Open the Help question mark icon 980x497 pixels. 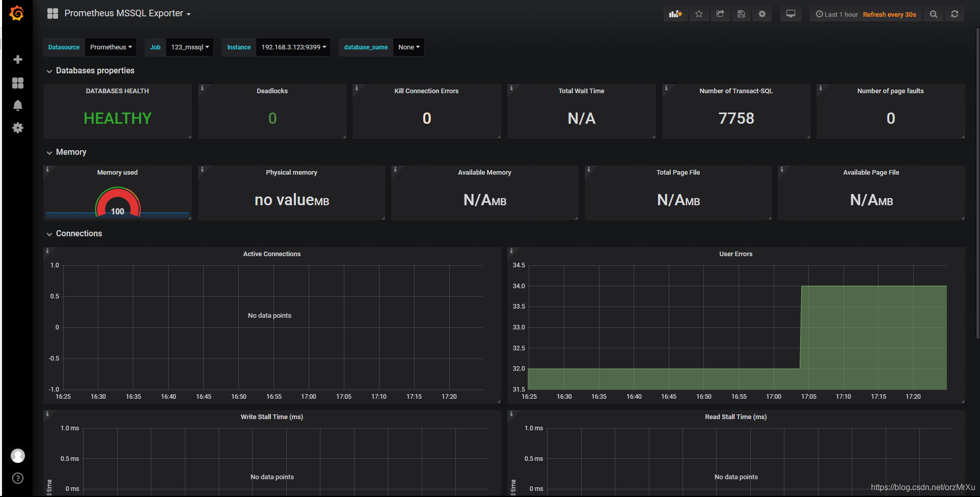(x=18, y=478)
